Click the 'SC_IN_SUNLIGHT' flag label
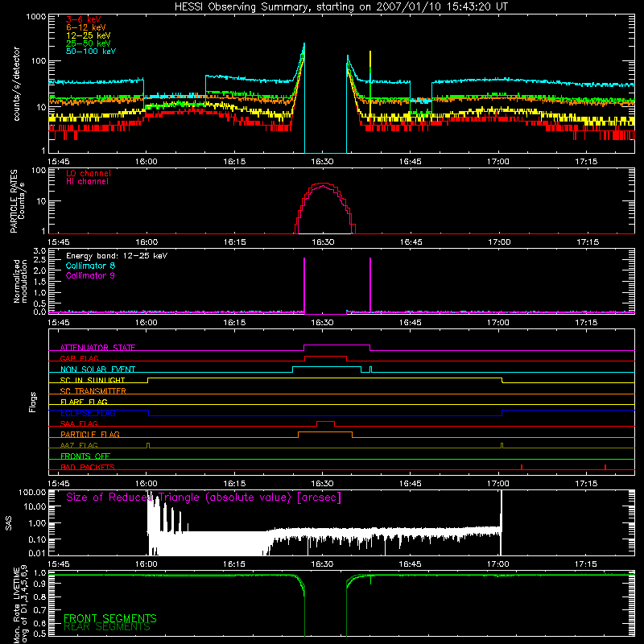The height and width of the screenshot is (644, 644). (x=93, y=380)
